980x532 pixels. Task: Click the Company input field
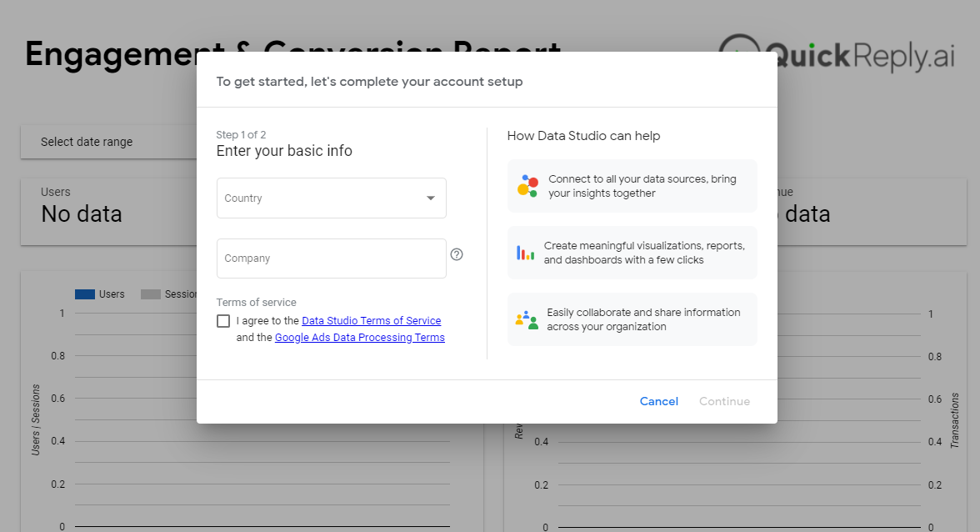pos(332,258)
